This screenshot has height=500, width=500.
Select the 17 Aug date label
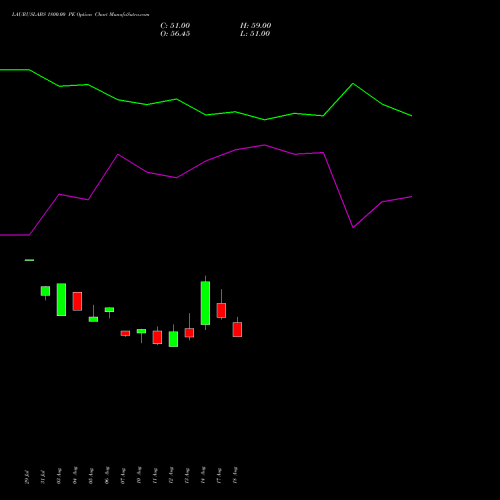[x=219, y=476]
